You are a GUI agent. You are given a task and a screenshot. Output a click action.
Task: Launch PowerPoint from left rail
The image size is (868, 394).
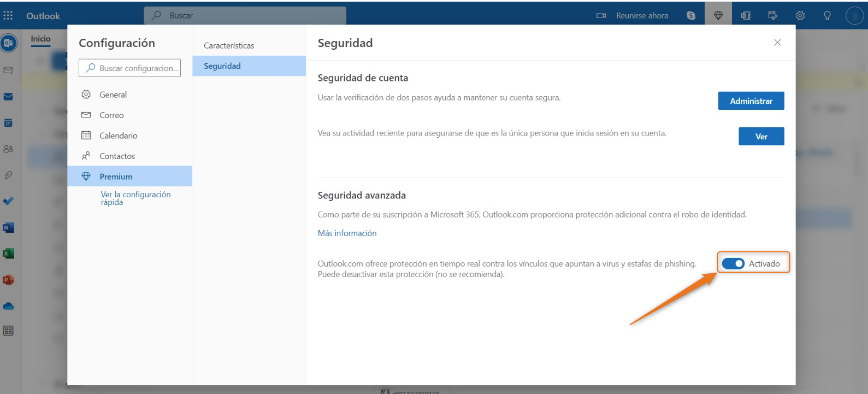[x=8, y=280]
